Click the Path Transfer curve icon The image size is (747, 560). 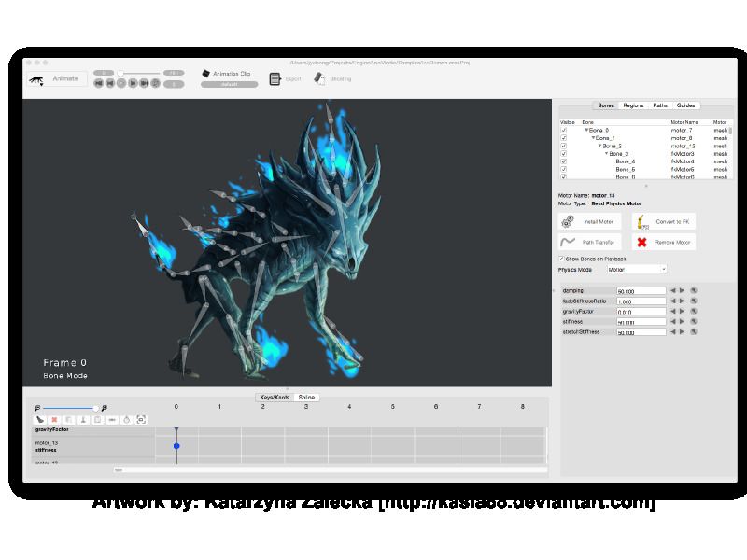568,241
